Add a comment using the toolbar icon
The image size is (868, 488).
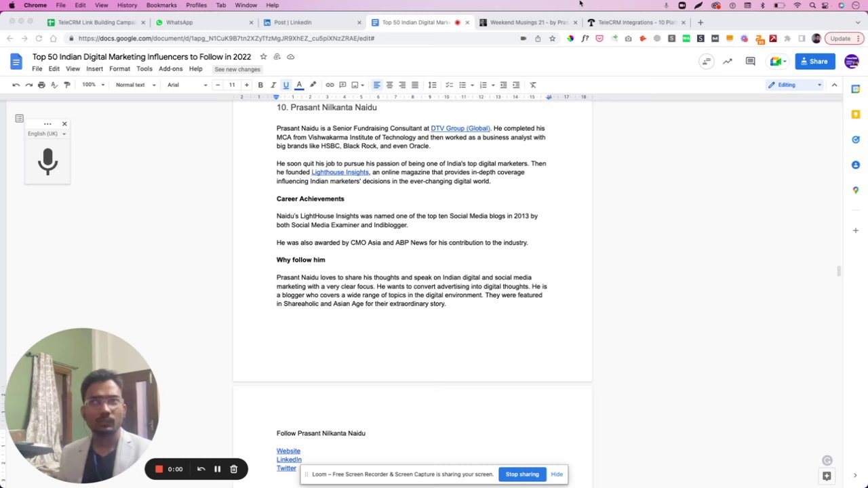tap(342, 85)
